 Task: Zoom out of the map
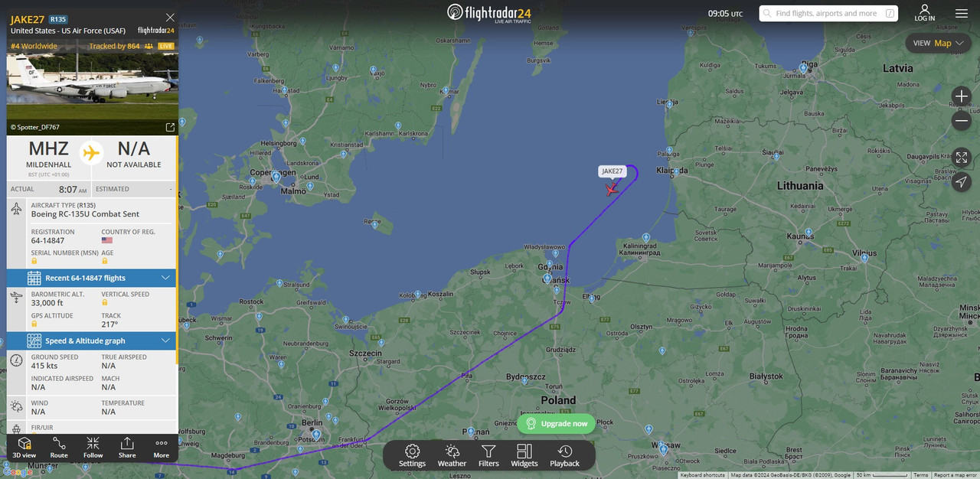(962, 121)
